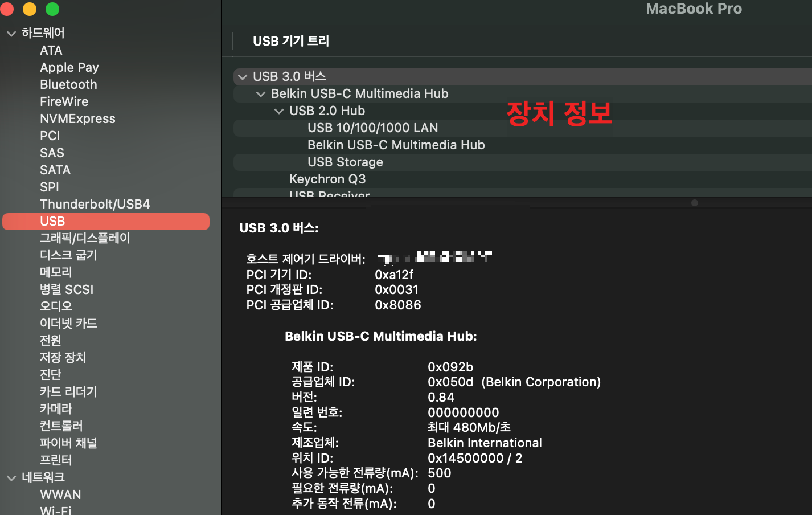Collapse the 하드웨어 section in sidebar
This screenshot has width=812, height=515.
[11, 34]
